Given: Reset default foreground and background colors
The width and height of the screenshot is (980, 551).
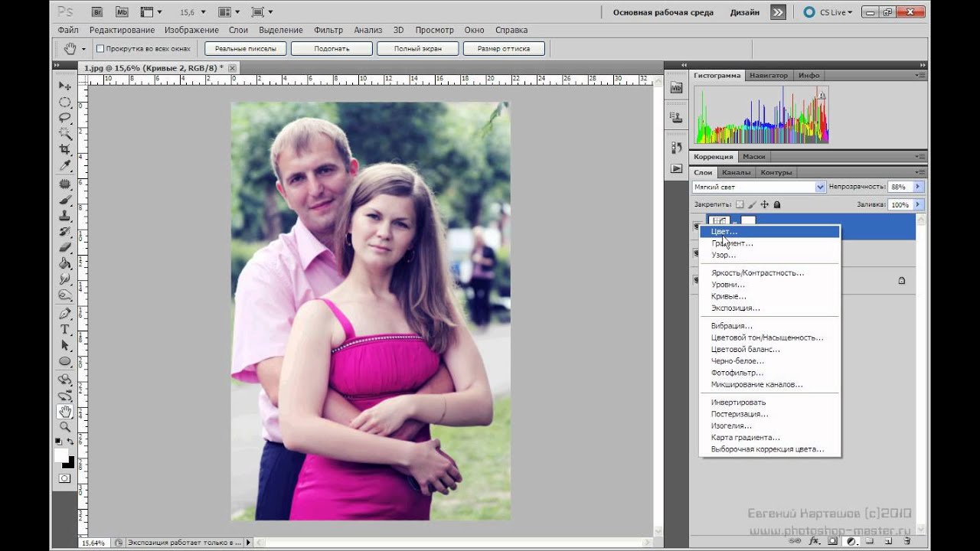Looking at the screenshot, I should (58, 442).
